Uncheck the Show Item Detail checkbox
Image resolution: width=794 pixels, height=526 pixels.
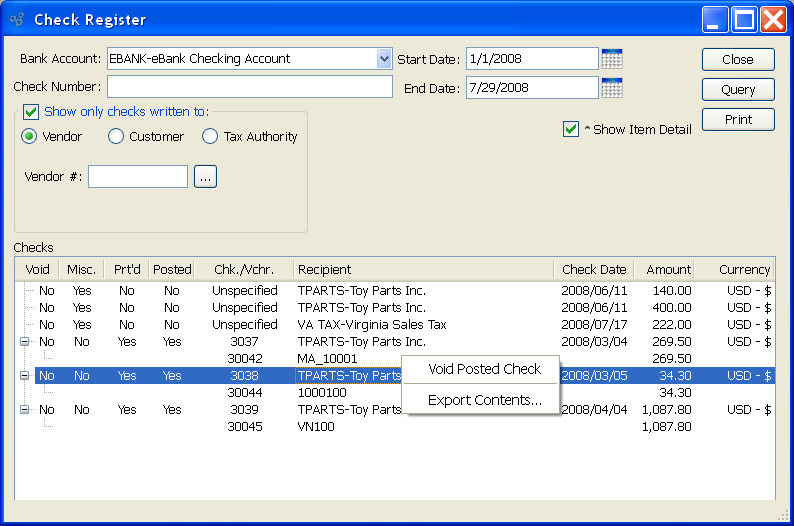[571, 129]
